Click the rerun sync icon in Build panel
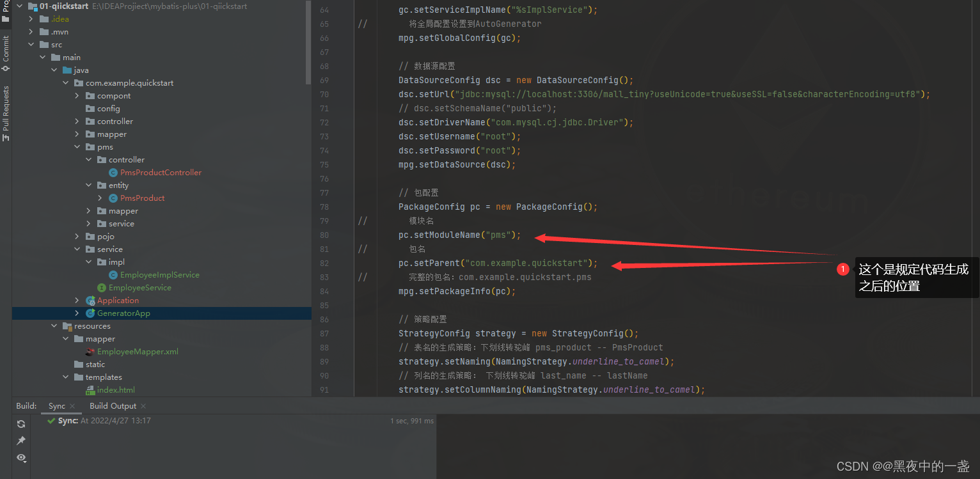Screen dimensions: 980x479 tap(21, 424)
